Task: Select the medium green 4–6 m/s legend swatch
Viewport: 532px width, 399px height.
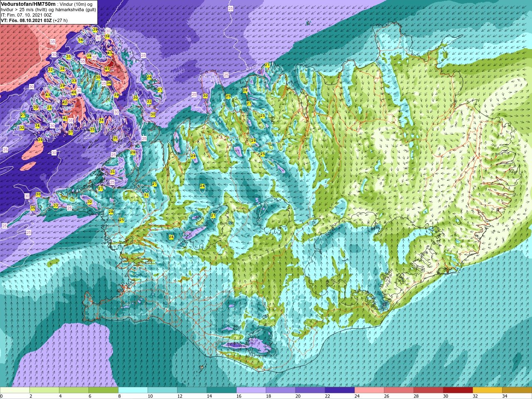Action: click(74, 390)
